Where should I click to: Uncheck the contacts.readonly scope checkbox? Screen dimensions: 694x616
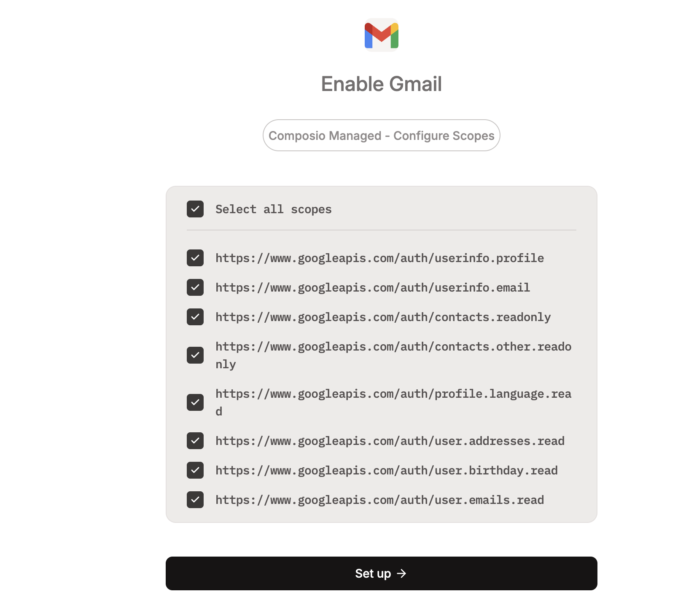coord(195,317)
